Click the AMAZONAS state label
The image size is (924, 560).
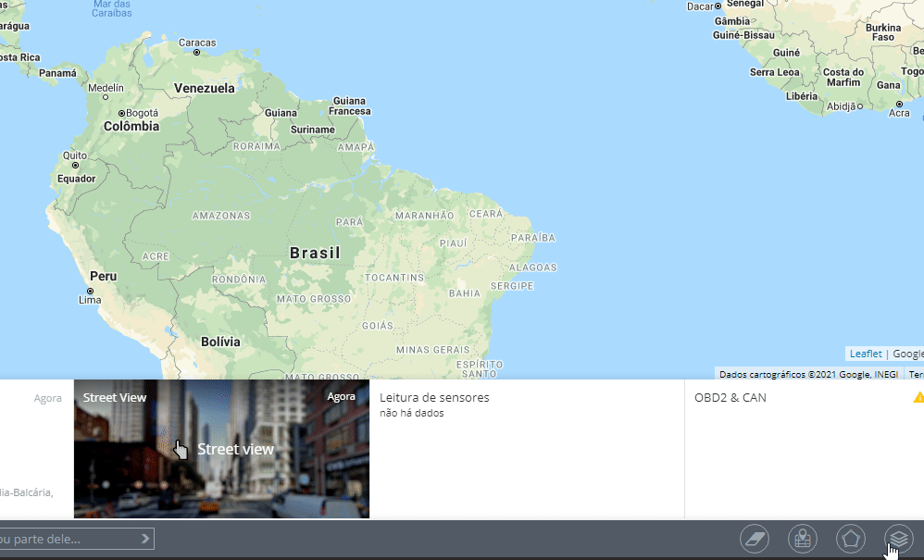(221, 216)
